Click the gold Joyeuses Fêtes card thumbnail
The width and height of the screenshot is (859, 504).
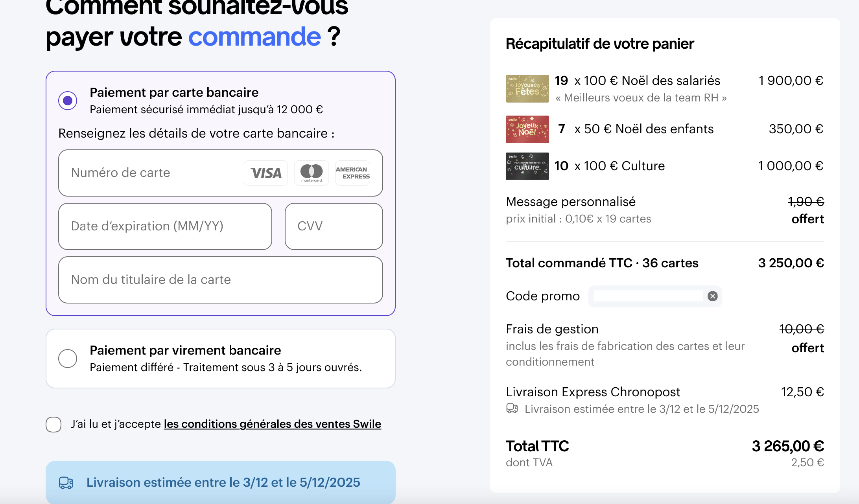(527, 89)
